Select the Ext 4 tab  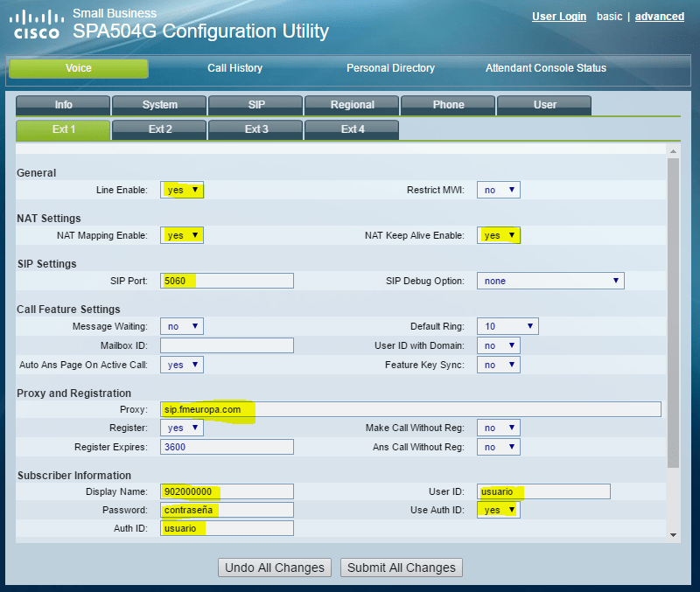[352, 129]
